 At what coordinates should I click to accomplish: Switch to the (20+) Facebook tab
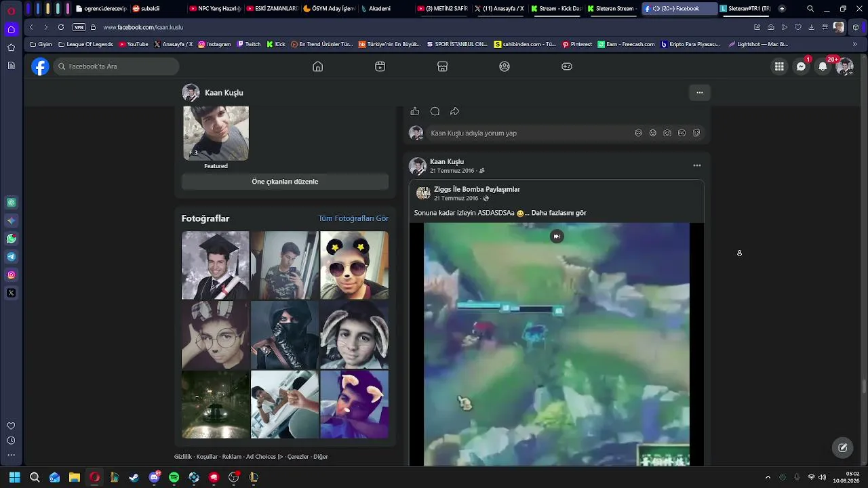[x=679, y=9]
